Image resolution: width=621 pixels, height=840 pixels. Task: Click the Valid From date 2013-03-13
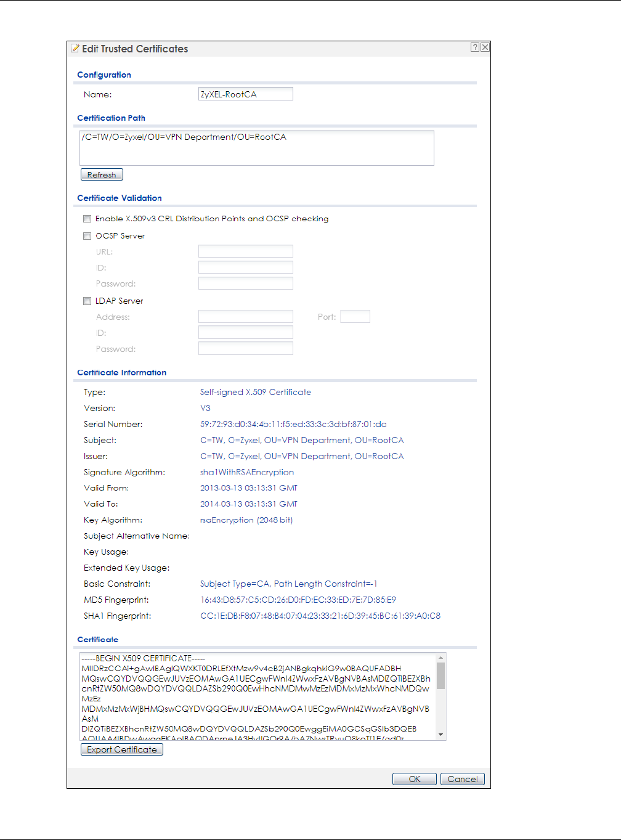click(x=249, y=488)
